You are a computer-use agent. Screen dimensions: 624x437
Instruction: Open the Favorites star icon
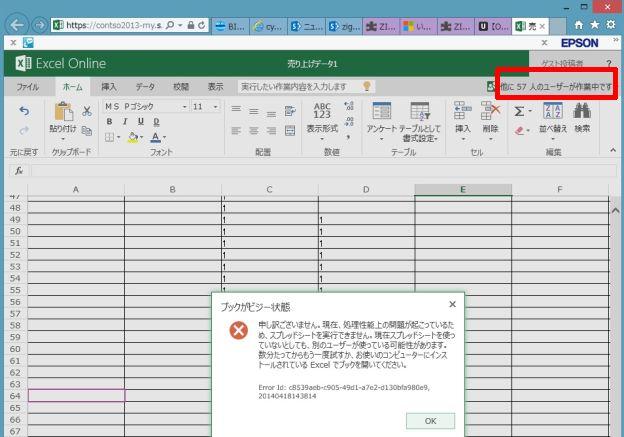tap(595, 25)
